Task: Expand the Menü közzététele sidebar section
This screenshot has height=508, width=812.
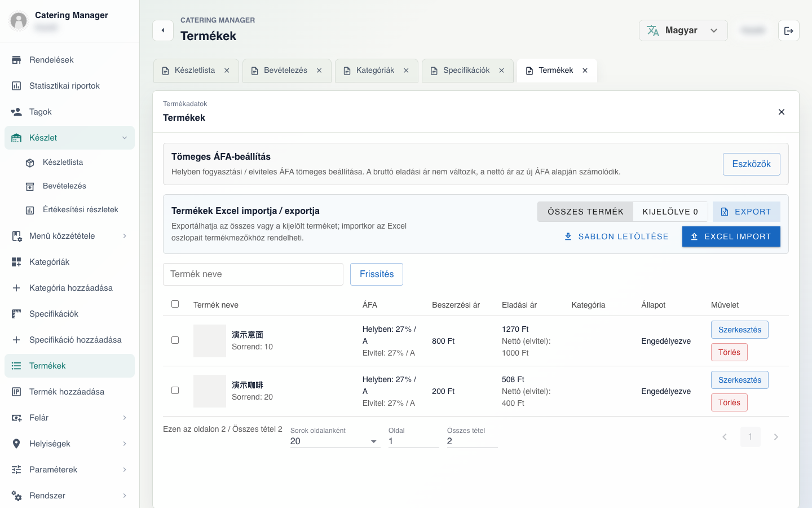Action: [69, 236]
